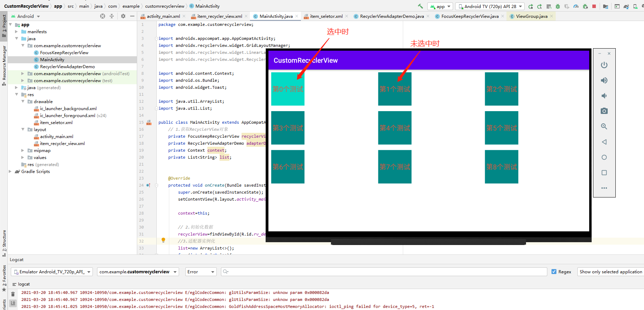Click the green Debug app bug icon
The width and height of the screenshot is (644, 310).
(x=558, y=6)
